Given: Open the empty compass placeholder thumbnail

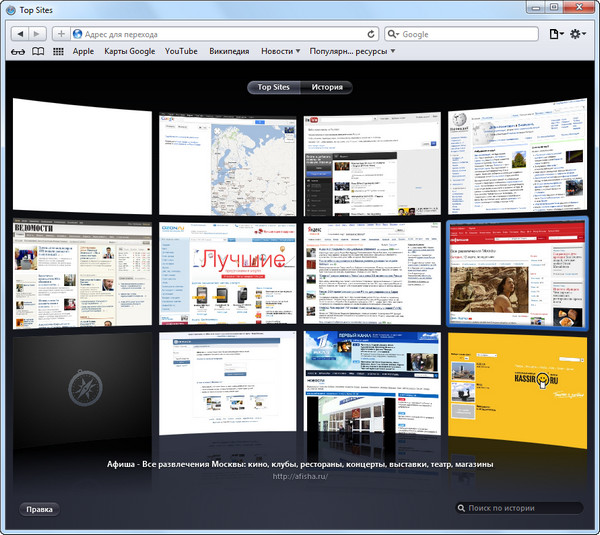Looking at the screenshot, I should click(82, 388).
